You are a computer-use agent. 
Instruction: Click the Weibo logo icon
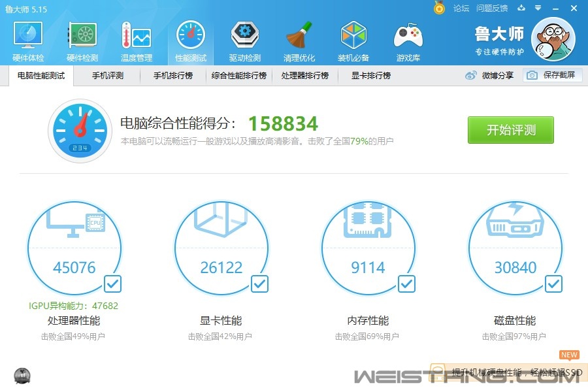pos(470,75)
